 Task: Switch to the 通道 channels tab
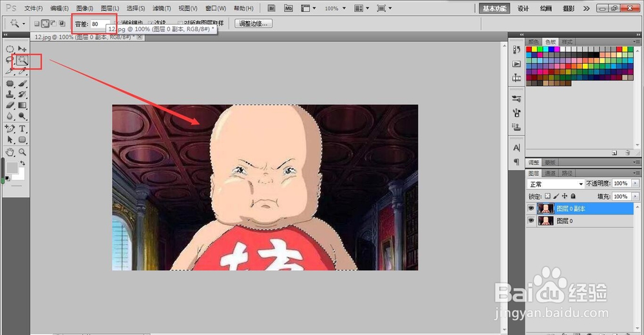point(551,173)
